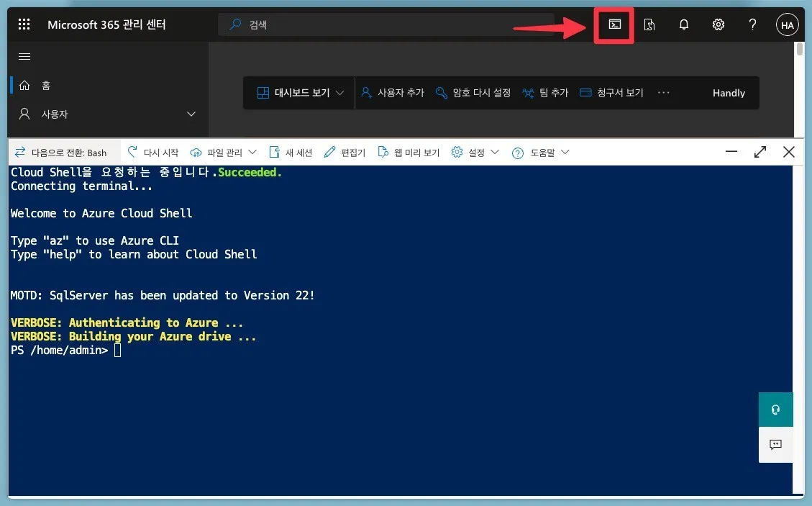Click 암호 다시 설정 button
The height and width of the screenshot is (506, 812).
[x=473, y=93]
